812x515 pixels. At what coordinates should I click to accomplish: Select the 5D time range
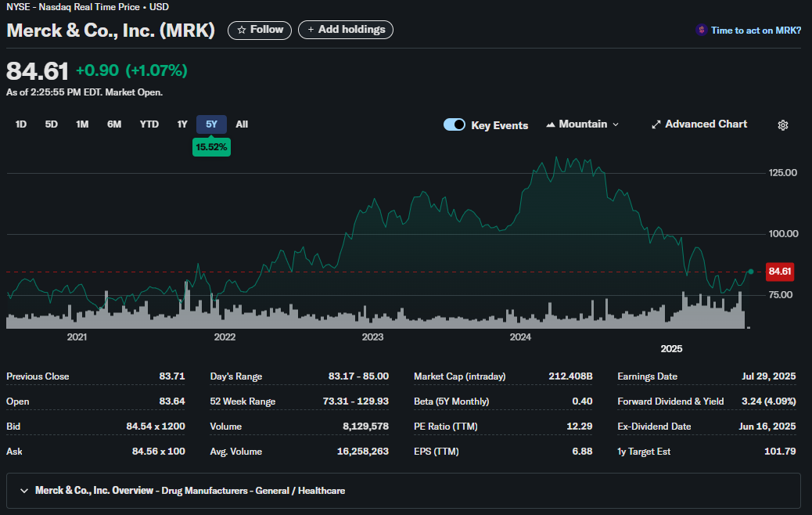[52, 124]
